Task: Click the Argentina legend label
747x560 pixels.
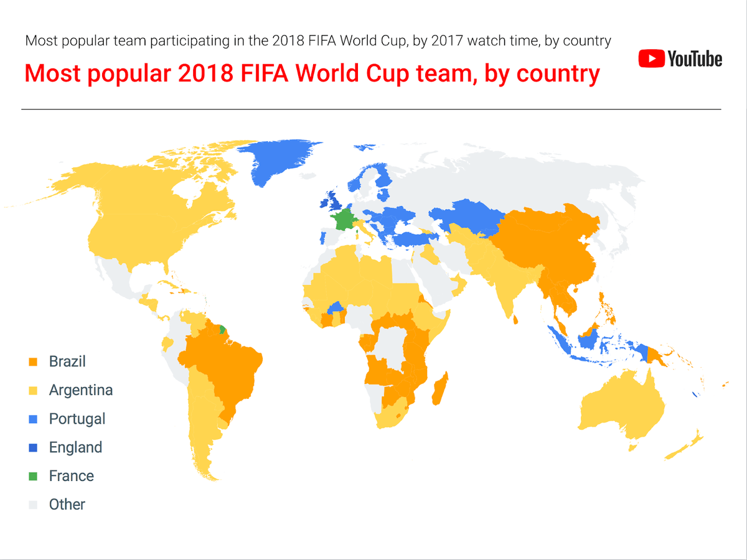Action: pyautogui.click(x=81, y=390)
